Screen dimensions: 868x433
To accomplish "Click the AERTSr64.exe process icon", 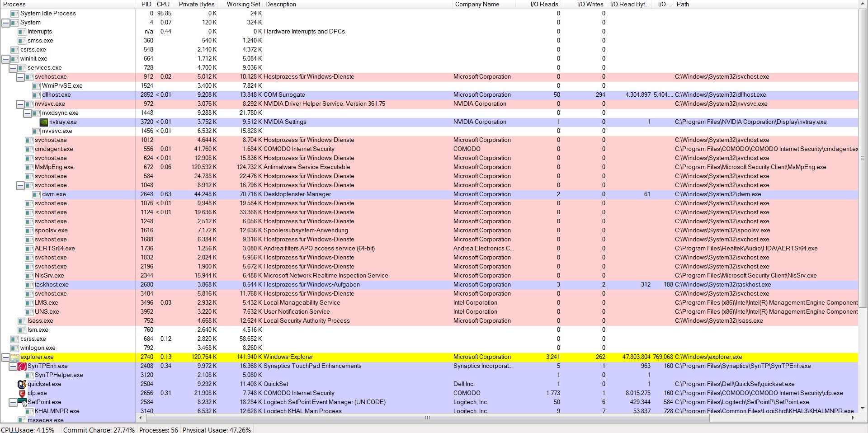I will coord(29,249).
